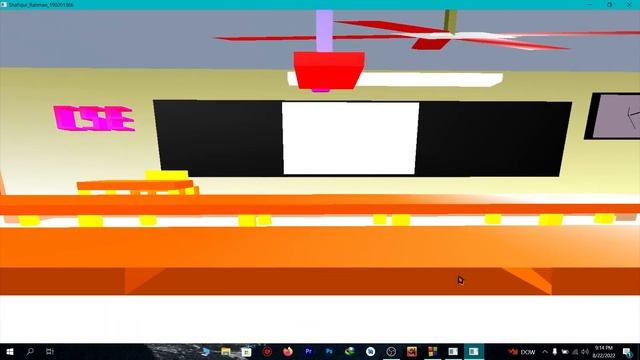Viewport: 640px width, 360px height.
Task: Open the network tray icon
Action: [x=575, y=351]
